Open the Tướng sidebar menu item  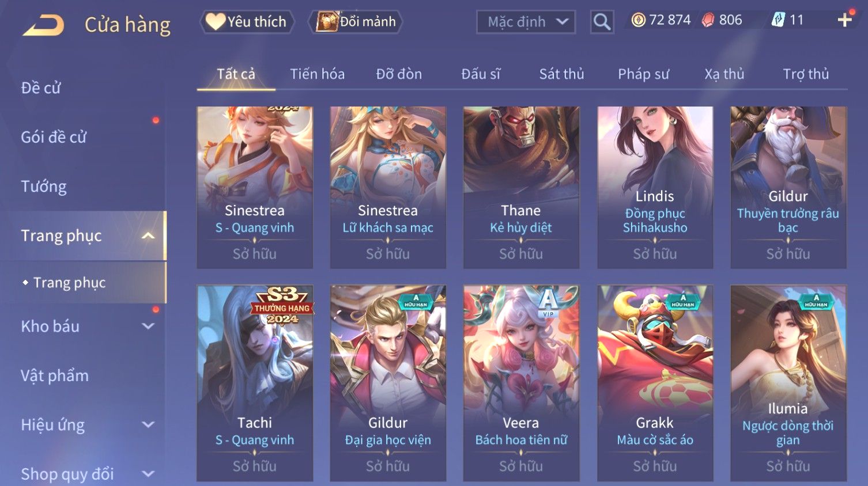point(44,186)
